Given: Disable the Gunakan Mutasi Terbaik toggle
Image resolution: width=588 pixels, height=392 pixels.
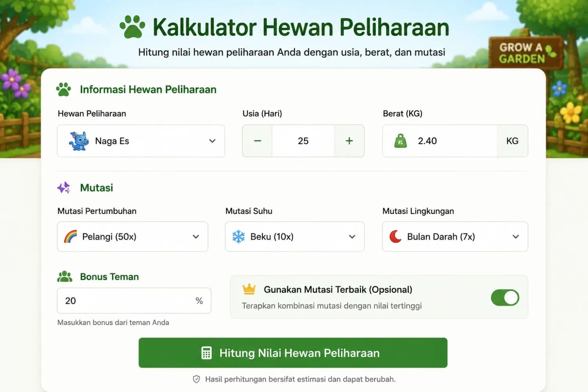Looking at the screenshot, I should [x=505, y=298].
